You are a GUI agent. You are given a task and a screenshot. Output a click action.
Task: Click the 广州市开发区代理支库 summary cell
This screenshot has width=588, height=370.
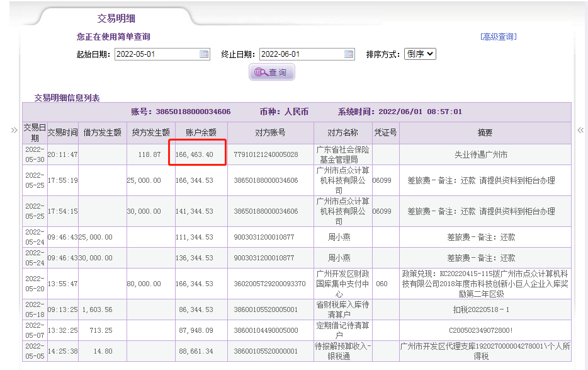[485, 351]
